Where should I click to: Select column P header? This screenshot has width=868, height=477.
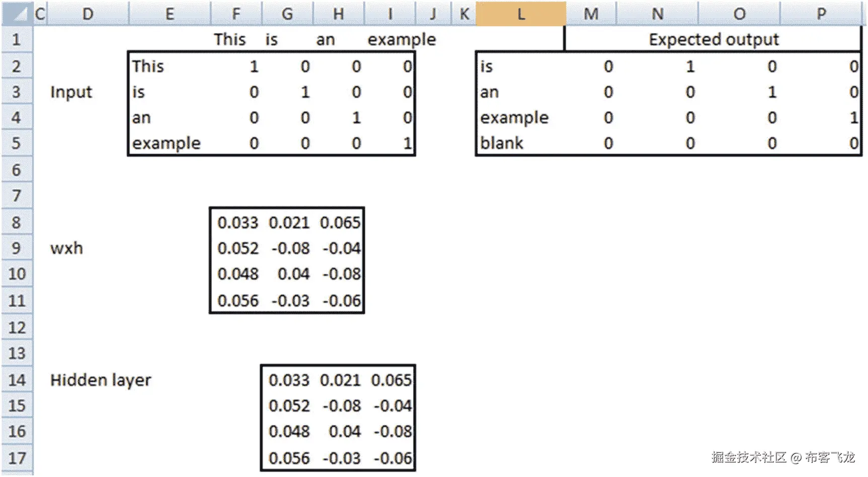(821, 14)
